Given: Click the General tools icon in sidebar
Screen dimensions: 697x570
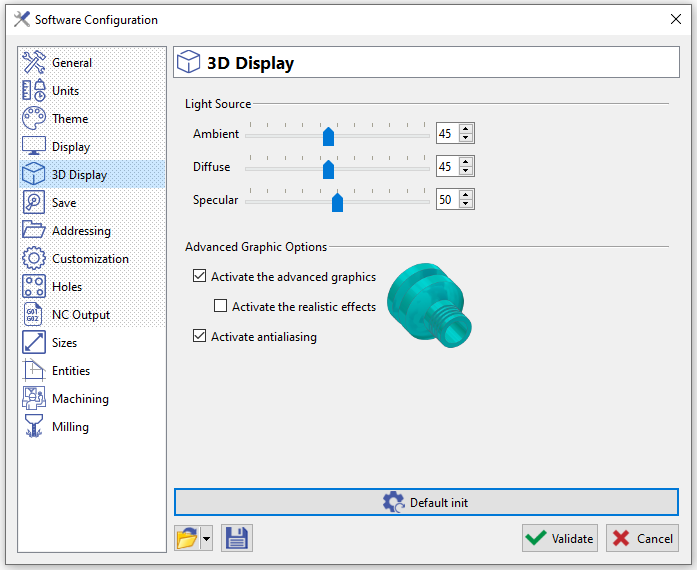Looking at the screenshot, I should (x=34, y=62).
